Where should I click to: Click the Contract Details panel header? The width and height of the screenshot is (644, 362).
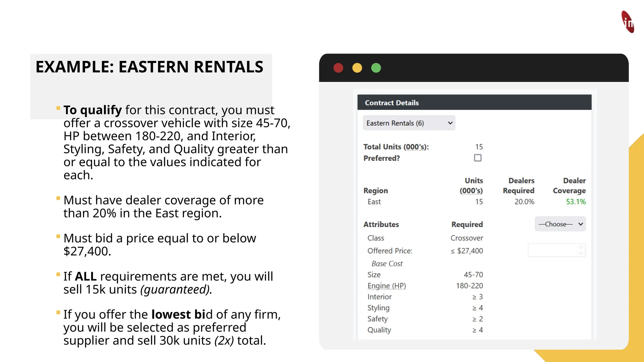[475, 102]
